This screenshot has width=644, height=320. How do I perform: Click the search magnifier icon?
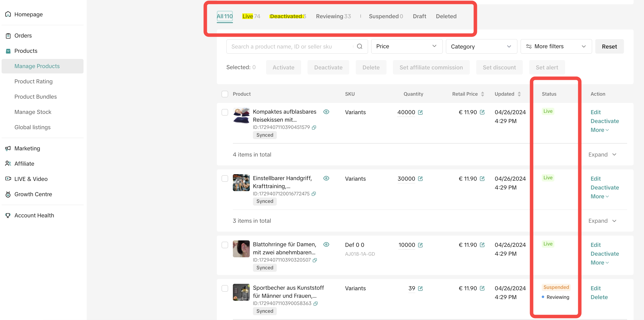pos(359,46)
